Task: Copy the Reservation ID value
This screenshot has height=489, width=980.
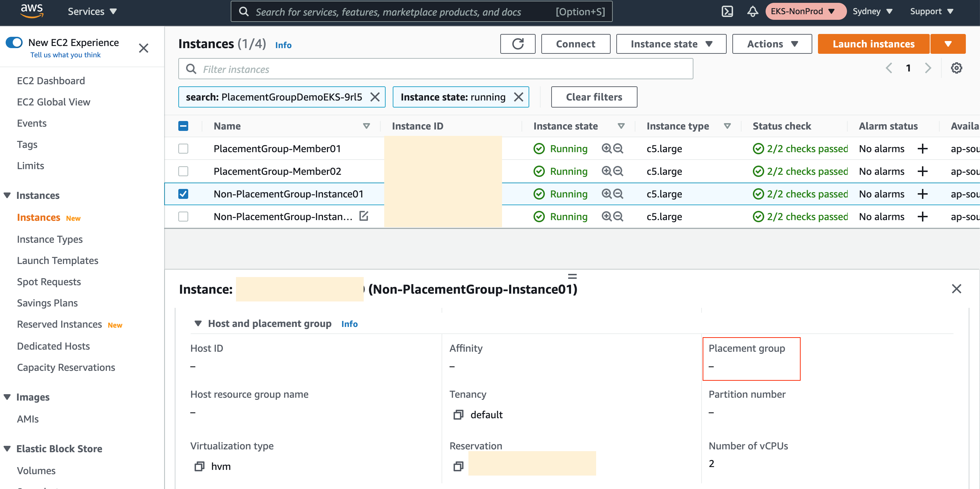Action: click(459, 466)
